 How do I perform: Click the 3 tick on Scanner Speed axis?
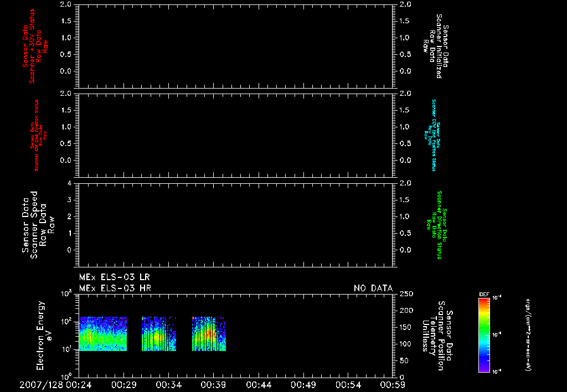point(69,200)
